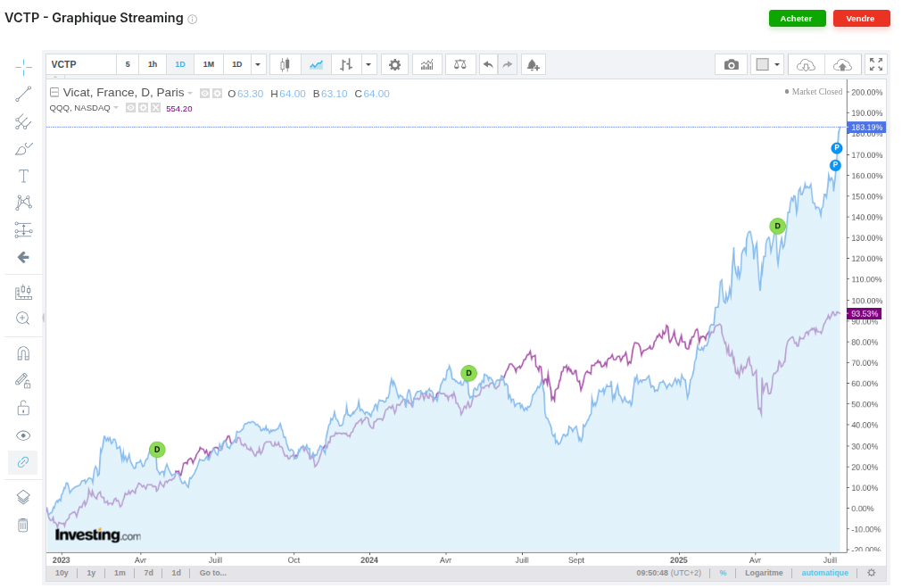
Task: Select the trend line drawing tool
Action: point(23,94)
